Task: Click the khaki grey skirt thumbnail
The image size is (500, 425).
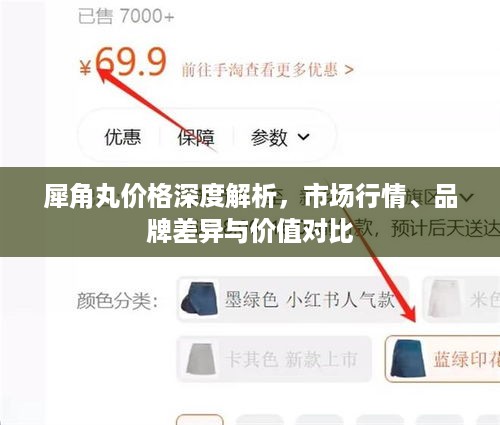Action: tap(200, 359)
